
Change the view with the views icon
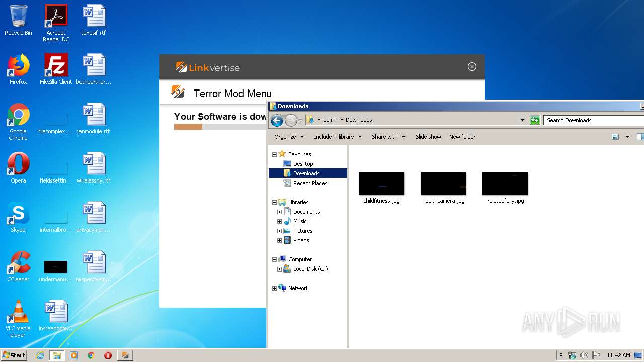[x=615, y=137]
